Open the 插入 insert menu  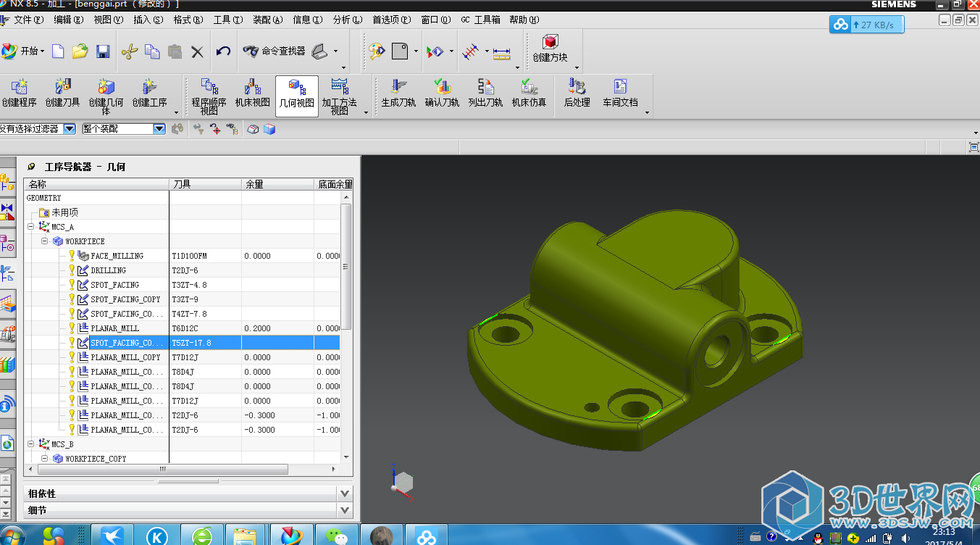[x=148, y=20]
